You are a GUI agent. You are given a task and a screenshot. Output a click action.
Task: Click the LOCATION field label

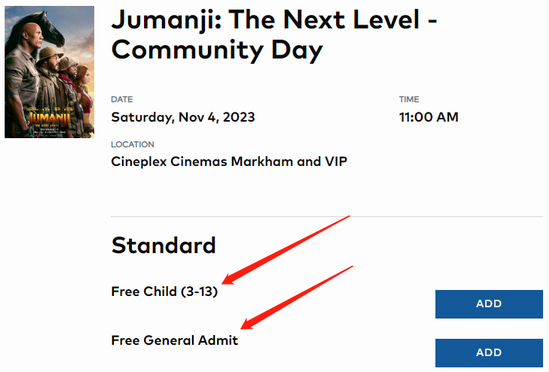pos(132,144)
